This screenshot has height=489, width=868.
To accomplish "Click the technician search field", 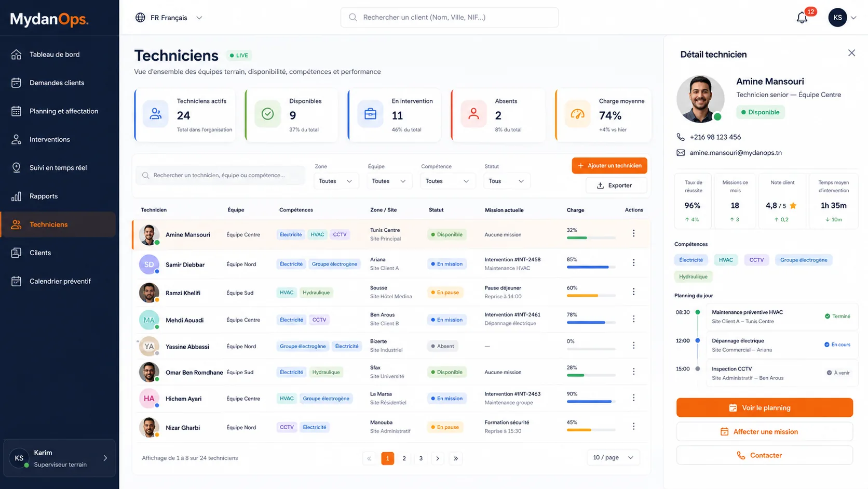I will [221, 175].
